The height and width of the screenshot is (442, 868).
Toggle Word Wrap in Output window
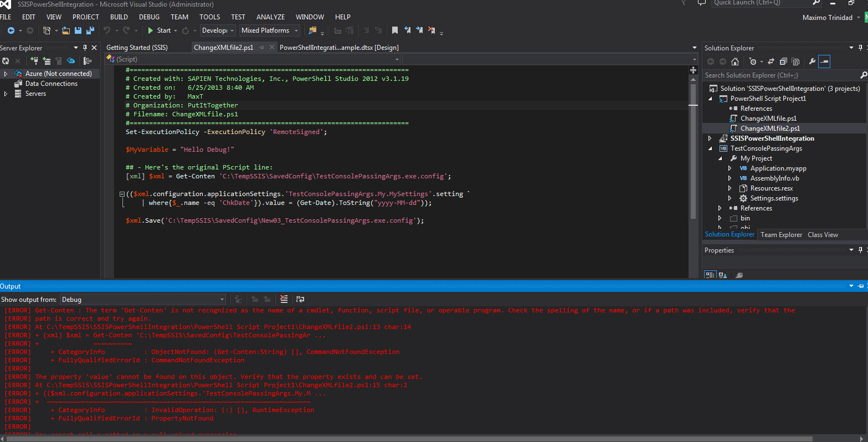300,299
